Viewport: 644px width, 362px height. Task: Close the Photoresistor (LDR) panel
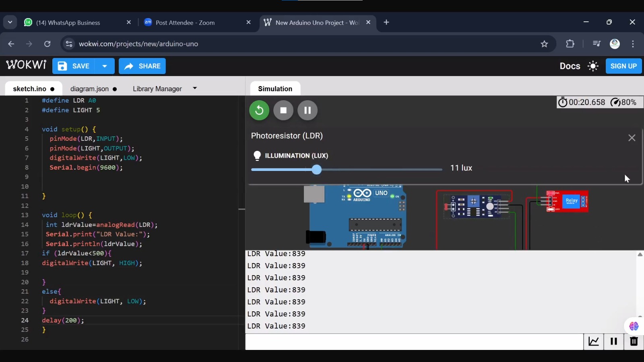tap(632, 138)
